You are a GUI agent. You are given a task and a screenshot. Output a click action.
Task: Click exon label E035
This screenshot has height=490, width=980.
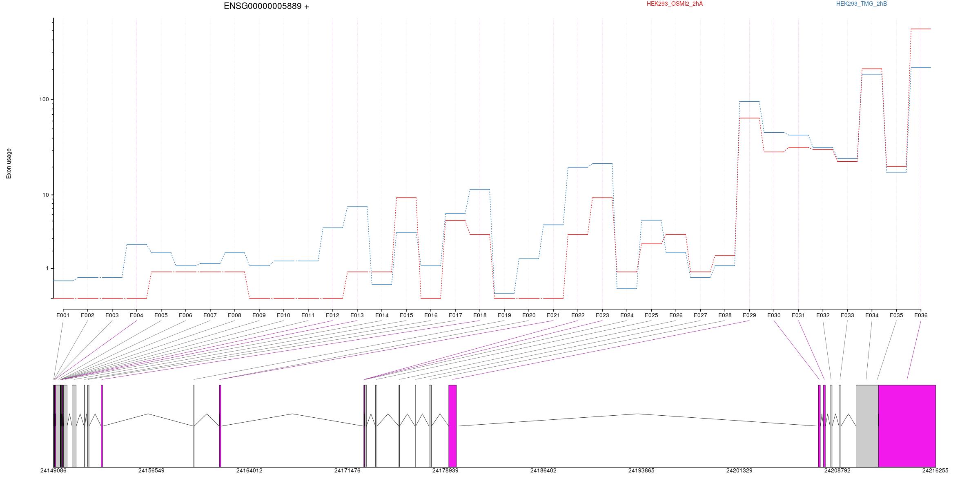coord(896,315)
